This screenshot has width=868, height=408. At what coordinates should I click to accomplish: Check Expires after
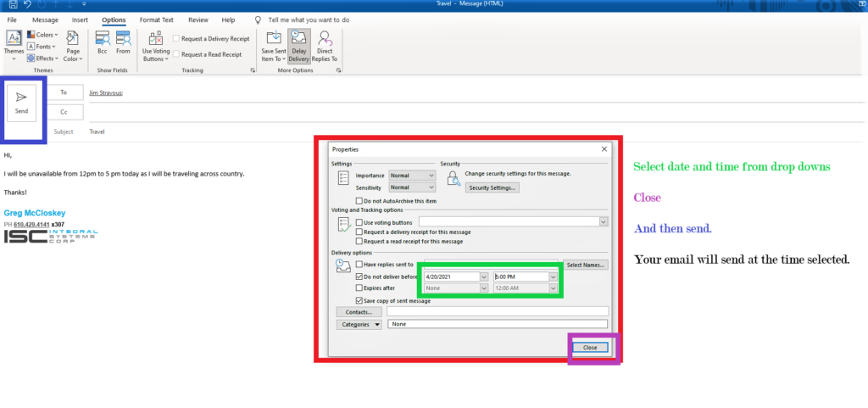(x=359, y=288)
